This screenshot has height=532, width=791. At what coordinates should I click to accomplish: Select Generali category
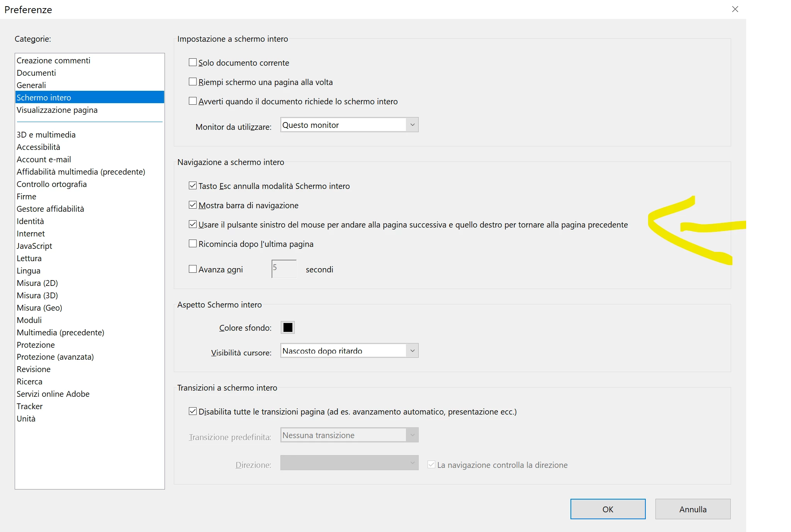[x=31, y=85]
